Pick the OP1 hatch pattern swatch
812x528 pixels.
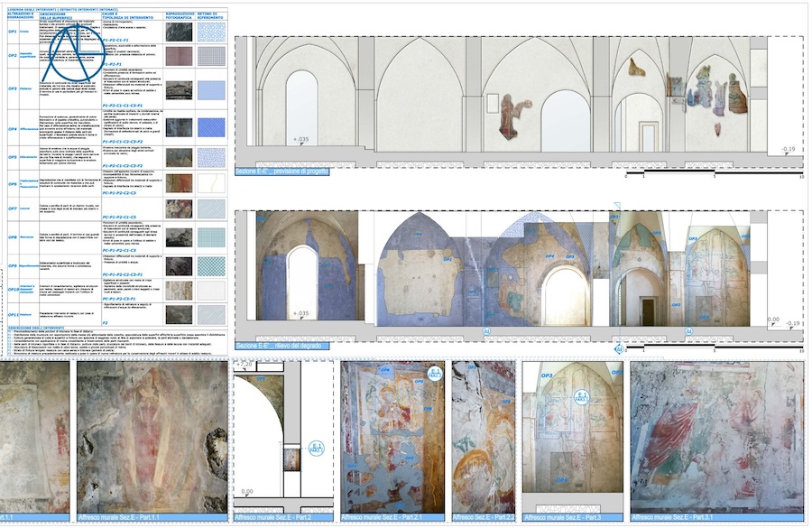pos(209,32)
